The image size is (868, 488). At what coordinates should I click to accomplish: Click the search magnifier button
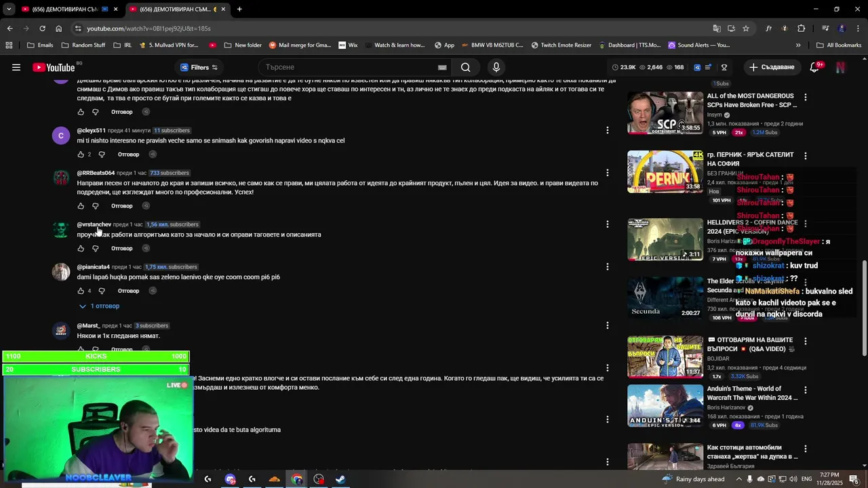[465, 67]
